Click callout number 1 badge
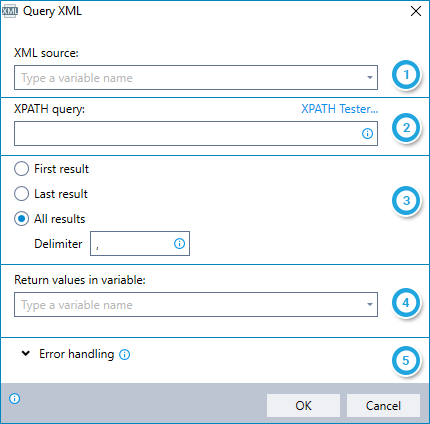 pyautogui.click(x=406, y=75)
